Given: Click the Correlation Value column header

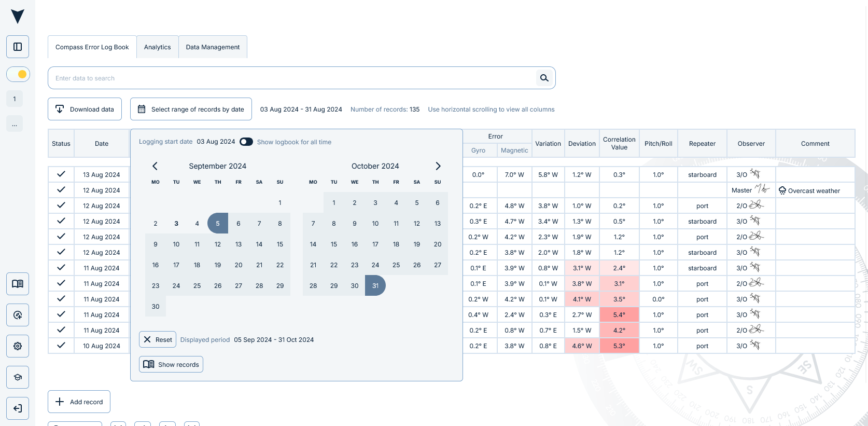Looking at the screenshot, I should pyautogui.click(x=619, y=143).
